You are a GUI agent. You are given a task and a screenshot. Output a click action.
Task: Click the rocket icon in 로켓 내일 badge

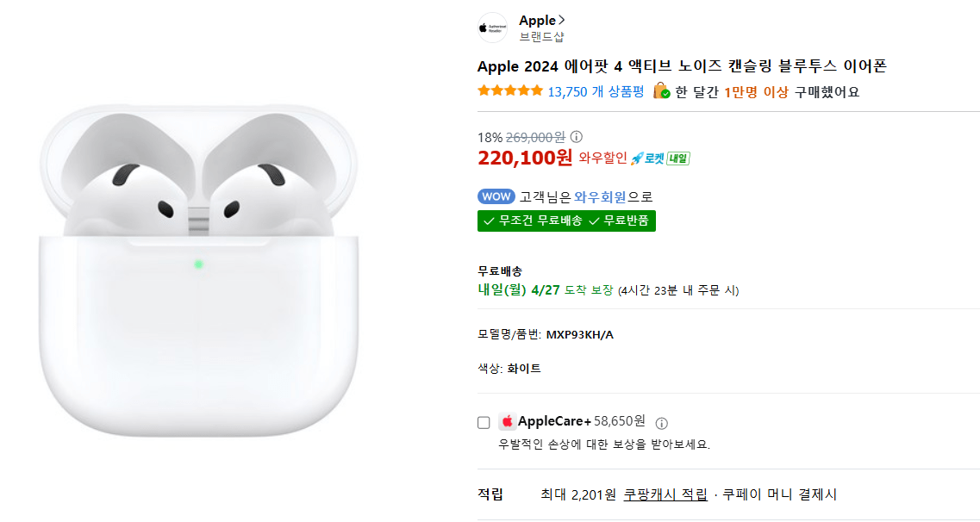(634, 158)
